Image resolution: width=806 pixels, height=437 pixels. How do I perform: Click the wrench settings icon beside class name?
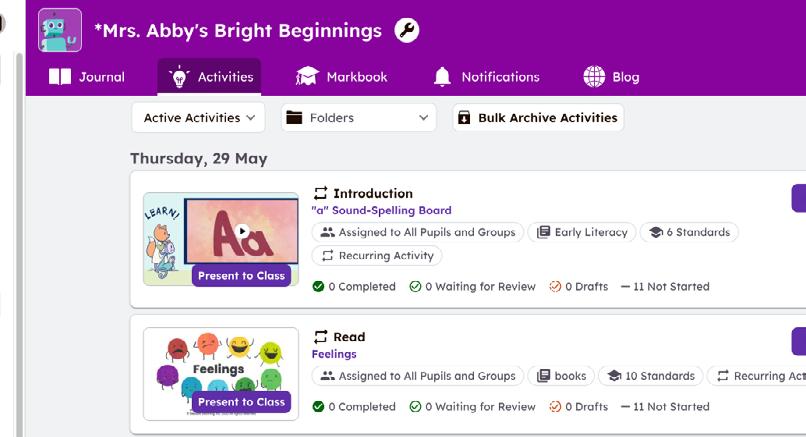[407, 30]
